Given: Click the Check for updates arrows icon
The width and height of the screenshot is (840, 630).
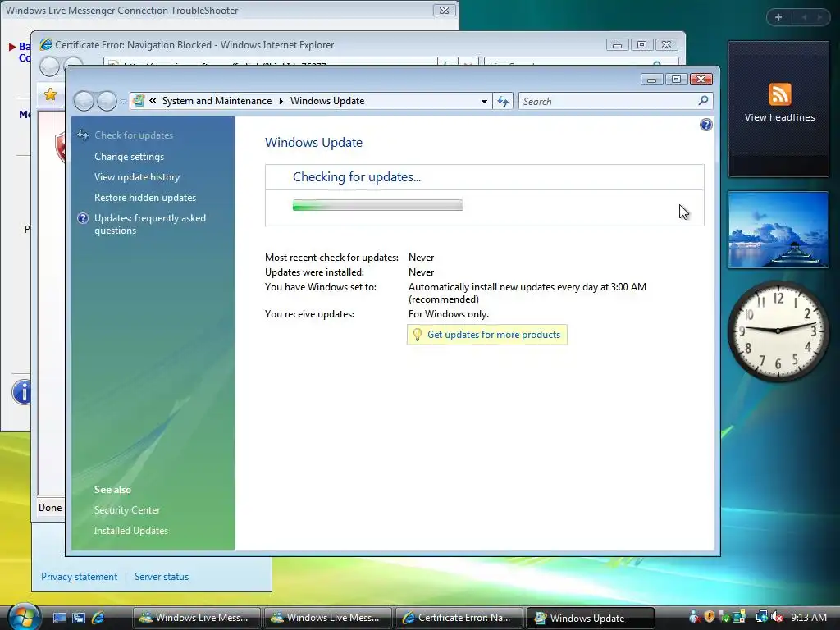Looking at the screenshot, I should point(83,135).
